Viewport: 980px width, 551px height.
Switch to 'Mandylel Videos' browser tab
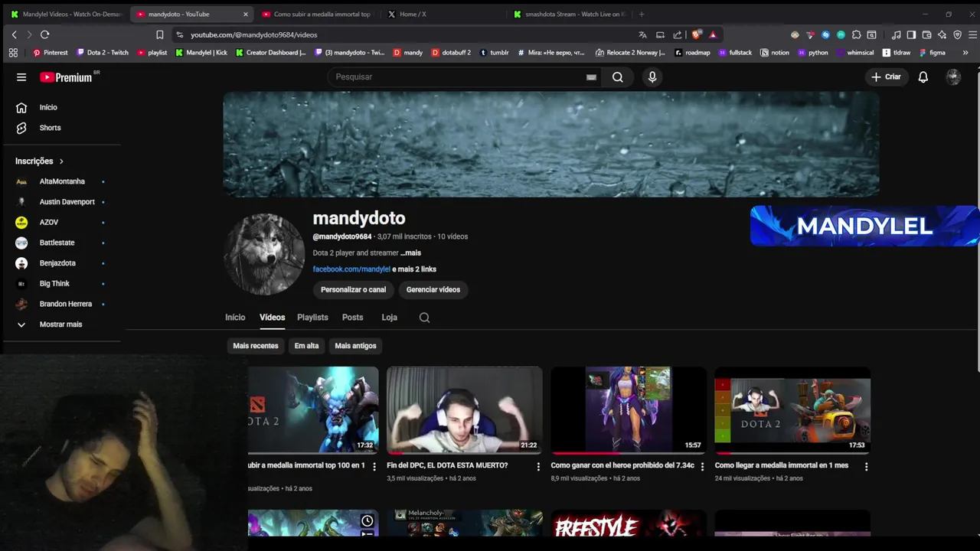pyautogui.click(x=66, y=14)
